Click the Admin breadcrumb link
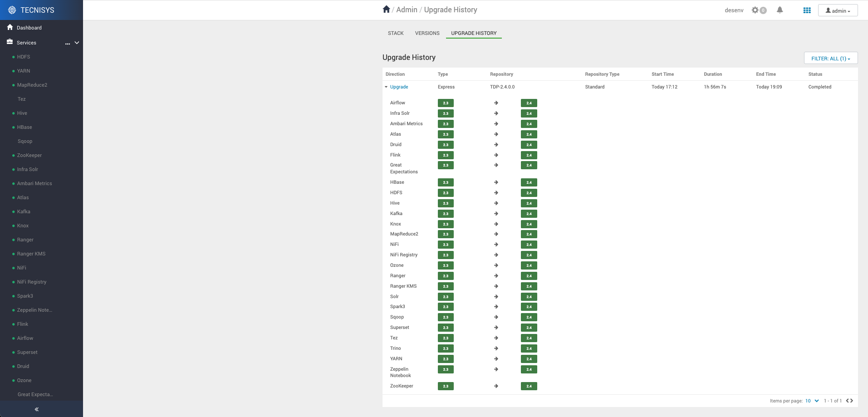868x417 pixels. (407, 10)
